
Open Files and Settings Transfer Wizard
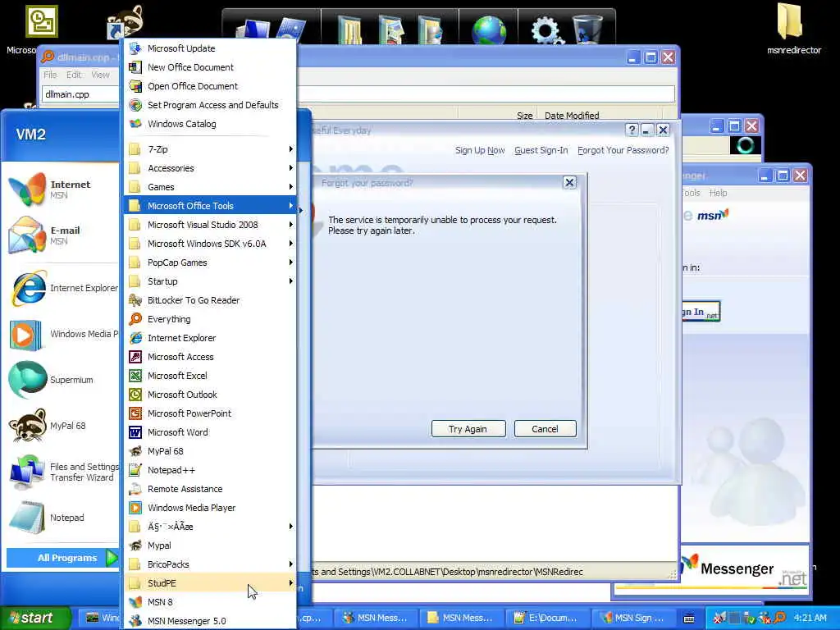[62, 472]
